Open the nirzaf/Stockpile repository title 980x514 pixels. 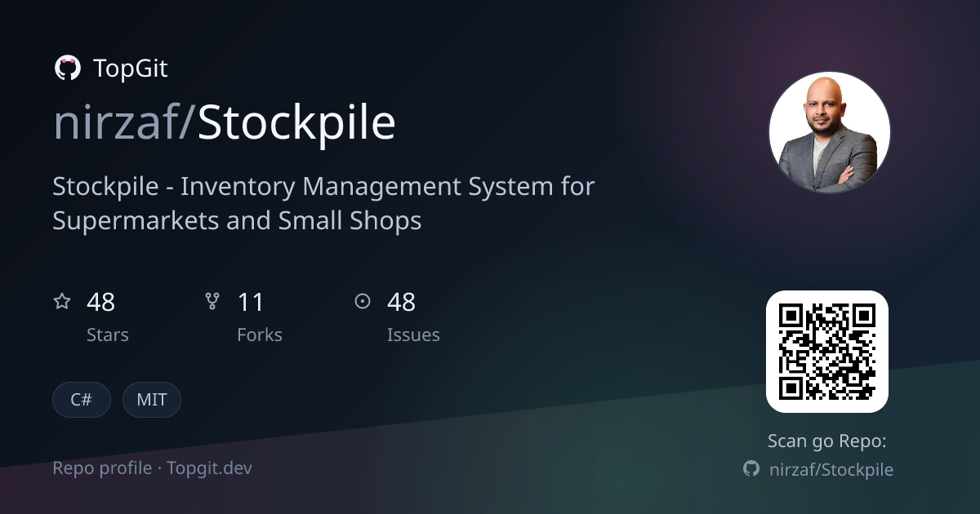coord(225,124)
